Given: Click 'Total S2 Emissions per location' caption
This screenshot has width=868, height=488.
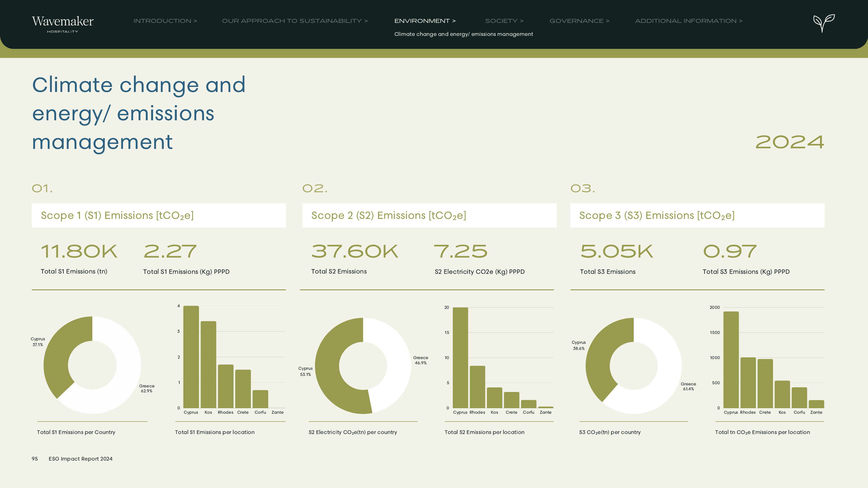Looking at the screenshot, I should tap(485, 432).
